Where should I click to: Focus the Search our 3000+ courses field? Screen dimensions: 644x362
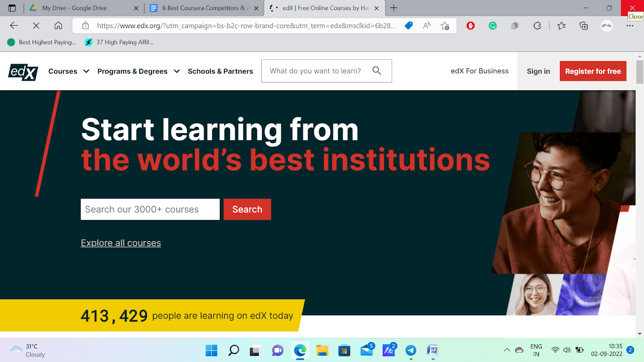click(x=150, y=209)
